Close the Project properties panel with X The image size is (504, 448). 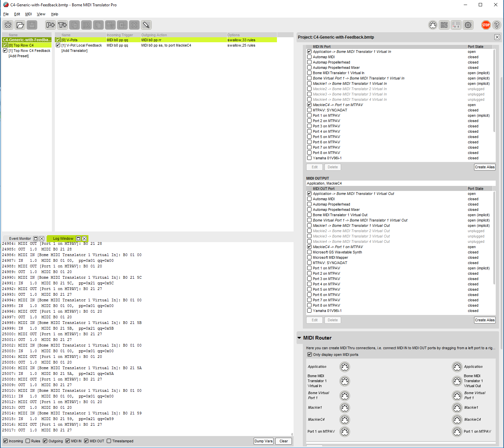tap(497, 37)
